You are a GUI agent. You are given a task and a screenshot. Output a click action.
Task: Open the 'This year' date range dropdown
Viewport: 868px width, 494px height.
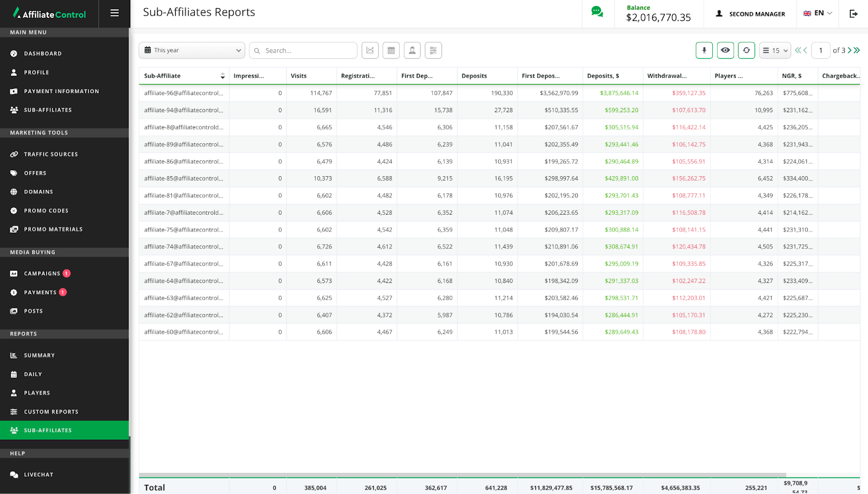pyautogui.click(x=192, y=50)
